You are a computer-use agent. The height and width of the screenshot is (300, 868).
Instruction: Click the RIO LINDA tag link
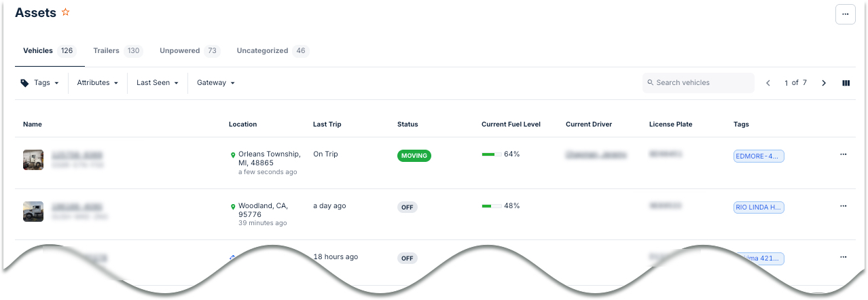[x=759, y=207]
